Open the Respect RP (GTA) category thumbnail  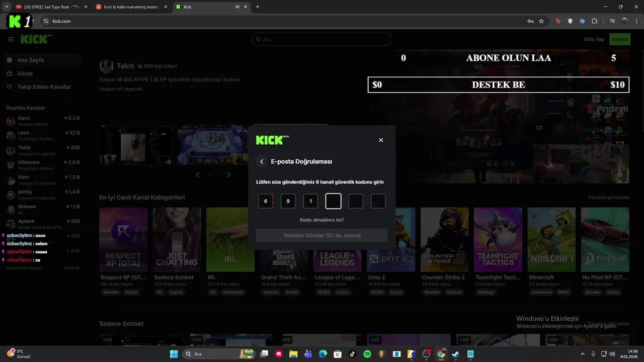pos(123,240)
